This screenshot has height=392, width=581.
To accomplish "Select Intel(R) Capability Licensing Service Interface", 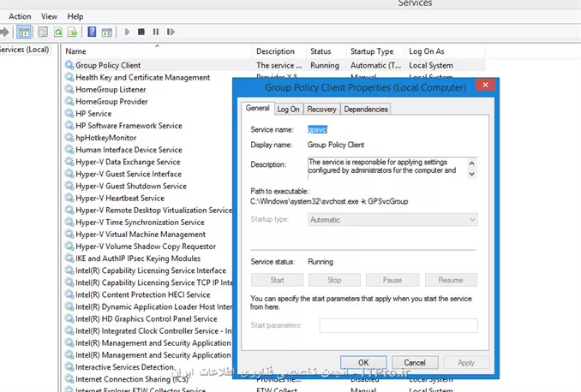I will click(x=151, y=270).
